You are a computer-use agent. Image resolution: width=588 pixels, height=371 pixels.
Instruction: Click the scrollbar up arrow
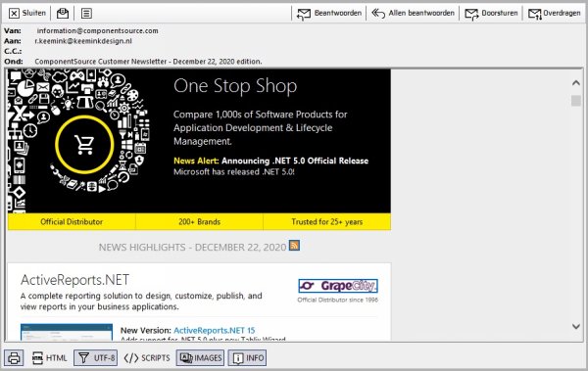pyautogui.click(x=576, y=83)
